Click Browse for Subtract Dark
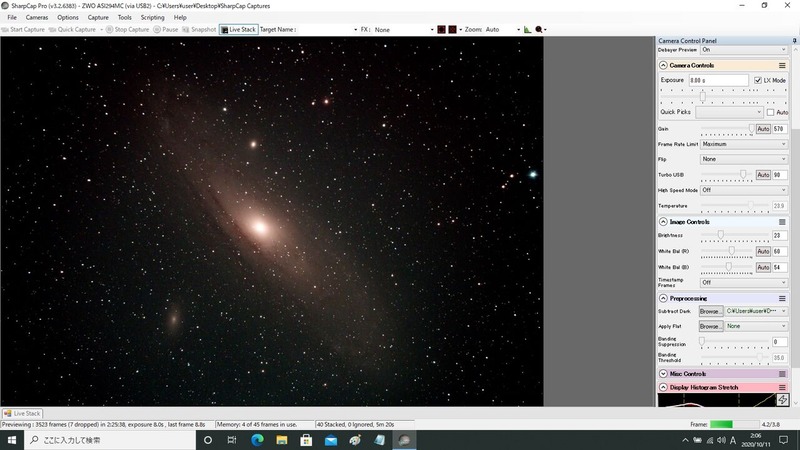 (711, 311)
